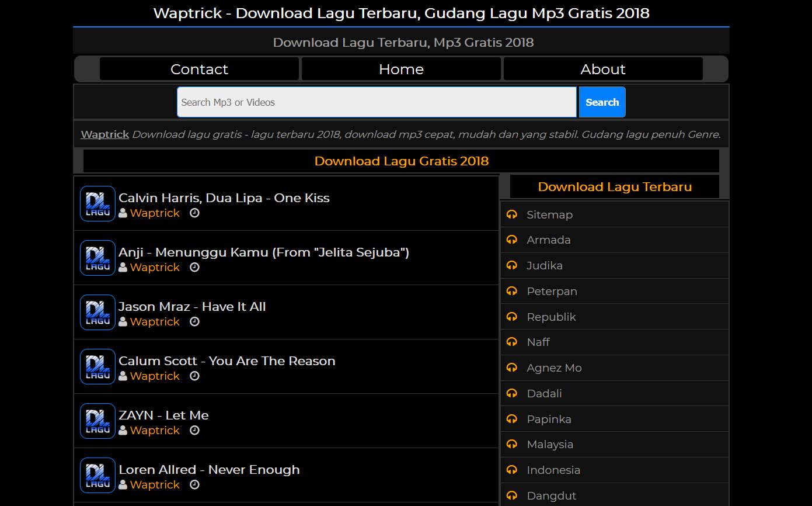The height and width of the screenshot is (506, 812).
Task: Open the Dadali sidebar link
Action: 544,393
